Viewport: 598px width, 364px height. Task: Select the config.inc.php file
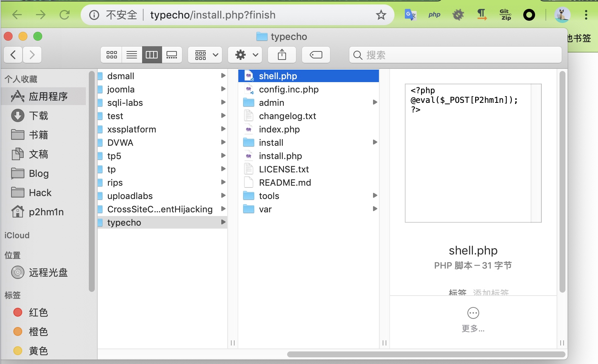[x=309, y=89]
